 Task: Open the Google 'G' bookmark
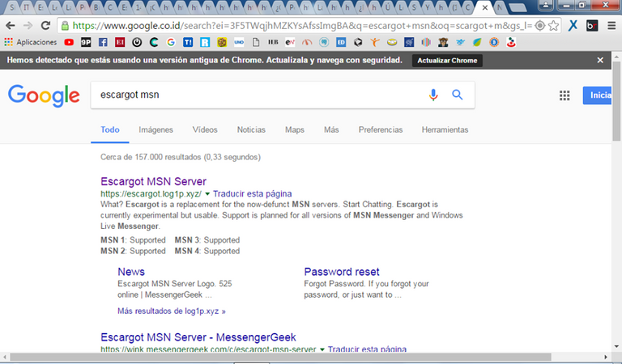coord(171,42)
